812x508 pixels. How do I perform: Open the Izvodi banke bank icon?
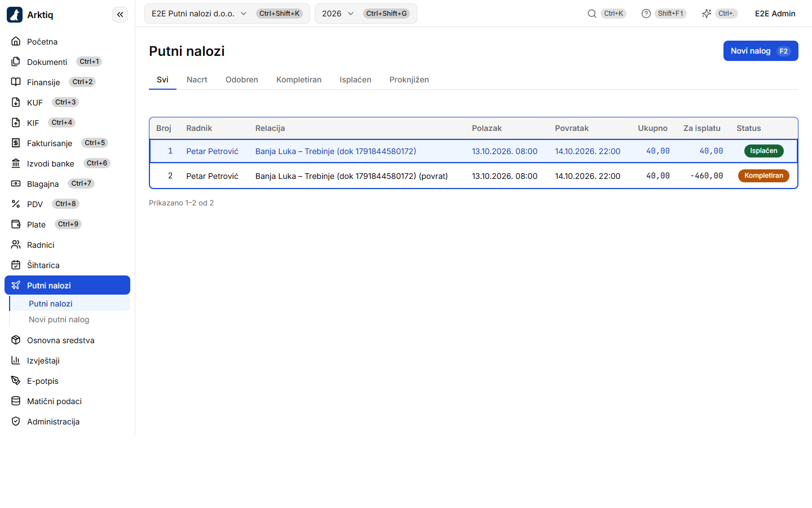pos(16,164)
